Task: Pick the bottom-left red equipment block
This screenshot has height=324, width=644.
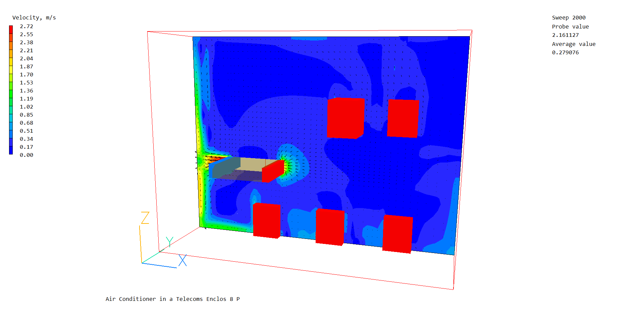Action: point(266,220)
